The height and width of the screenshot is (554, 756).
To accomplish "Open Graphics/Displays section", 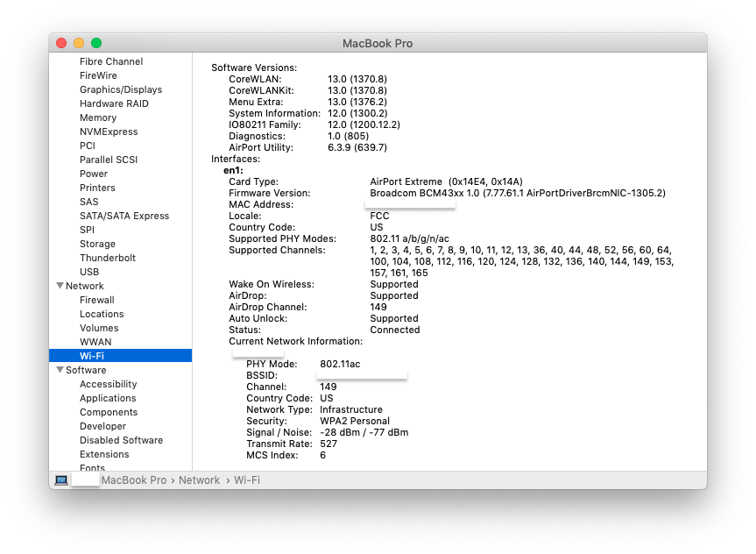I will coord(121,89).
